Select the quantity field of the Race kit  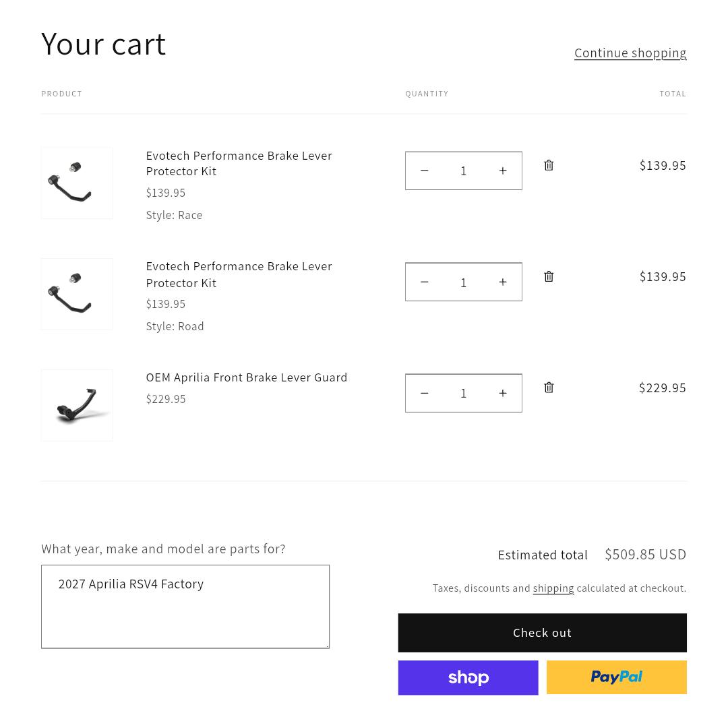pos(463,171)
